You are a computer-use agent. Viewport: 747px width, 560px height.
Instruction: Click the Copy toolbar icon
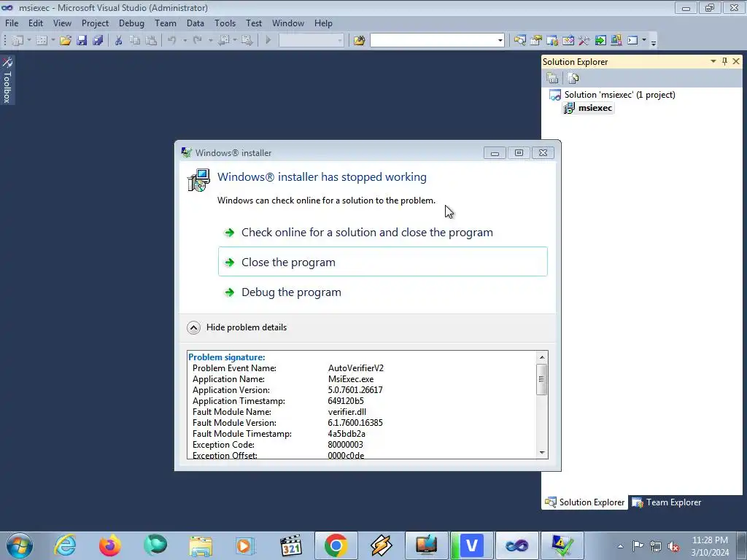[135, 41]
